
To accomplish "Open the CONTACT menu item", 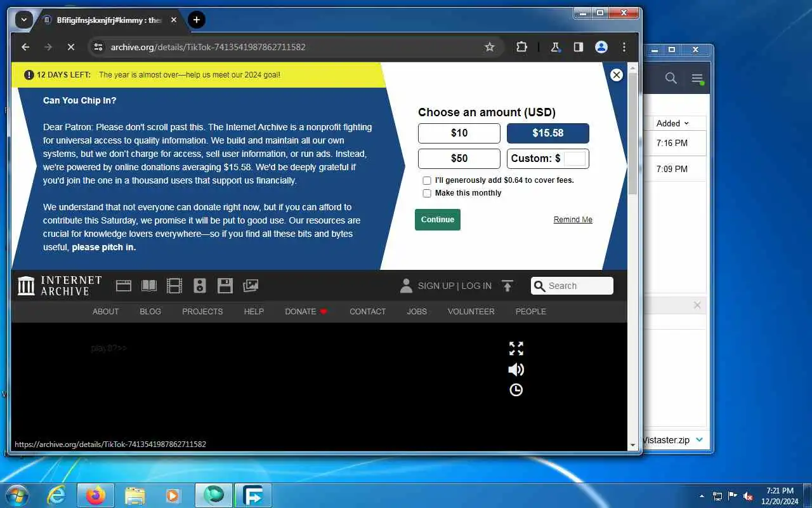I will point(367,312).
